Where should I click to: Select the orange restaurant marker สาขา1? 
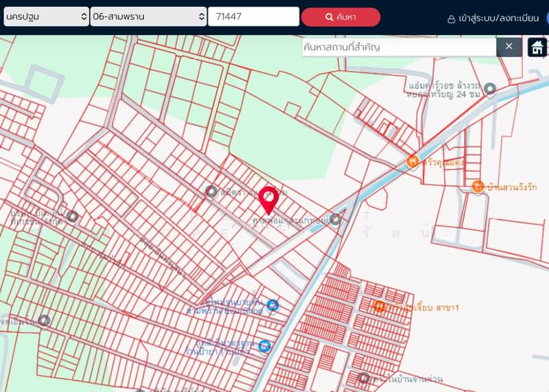(x=379, y=306)
